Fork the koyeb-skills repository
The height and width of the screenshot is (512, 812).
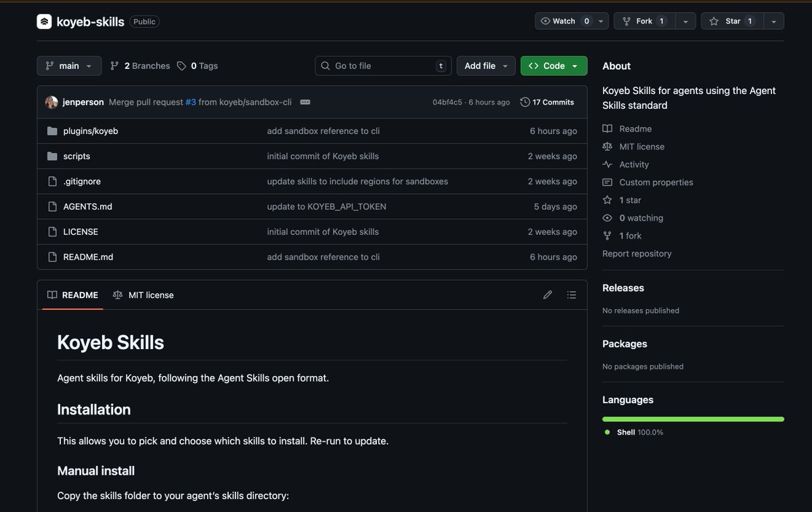(644, 21)
